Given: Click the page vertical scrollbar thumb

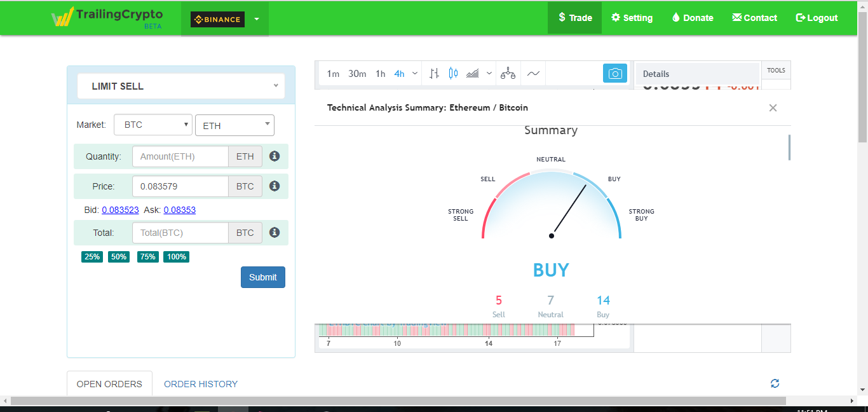Looking at the screenshot, I should (x=862, y=76).
